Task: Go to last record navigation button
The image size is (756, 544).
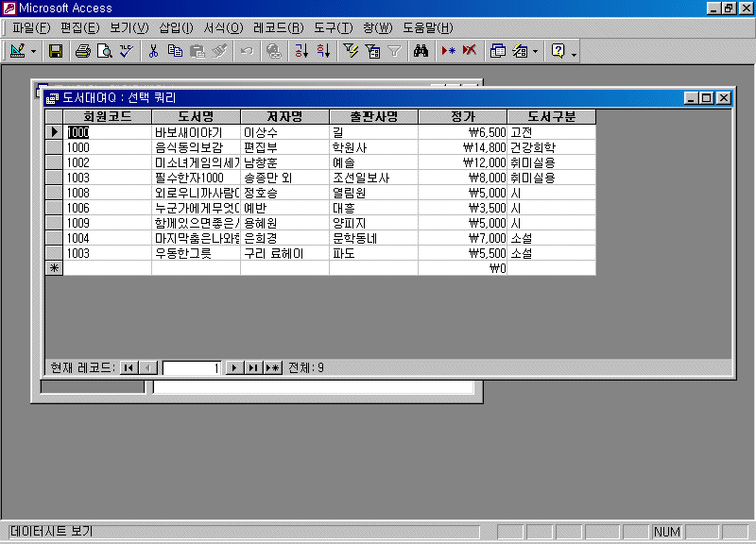Action: (x=253, y=368)
